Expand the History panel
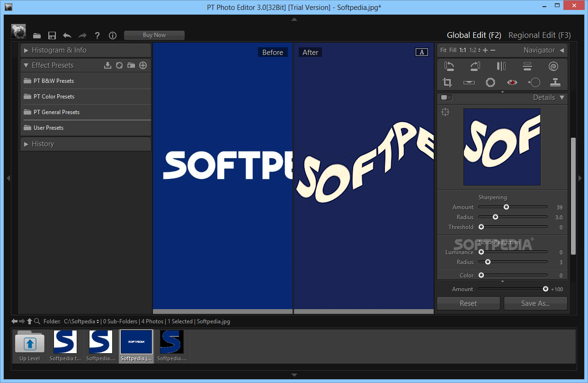 click(x=86, y=144)
